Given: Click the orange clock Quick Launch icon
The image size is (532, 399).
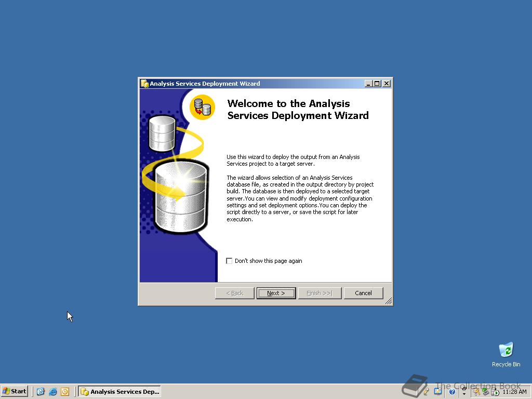Looking at the screenshot, I should [x=65, y=392].
